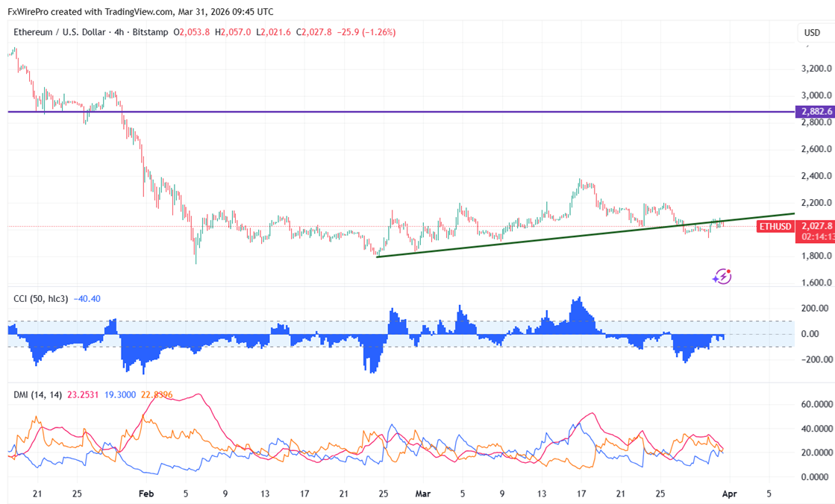Click the countdown timer 02:14:13 label
The width and height of the screenshot is (835, 504).
817,237
